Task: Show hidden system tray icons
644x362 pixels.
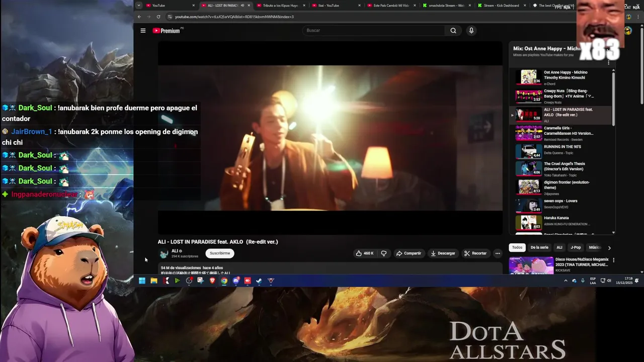Action: tap(566, 281)
